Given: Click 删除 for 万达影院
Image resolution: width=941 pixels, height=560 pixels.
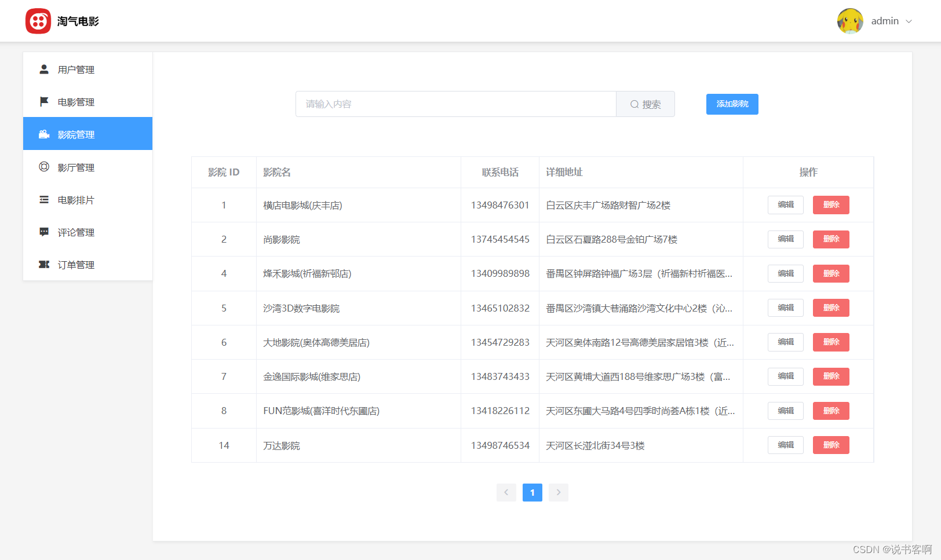Looking at the screenshot, I should coord(831,445).
